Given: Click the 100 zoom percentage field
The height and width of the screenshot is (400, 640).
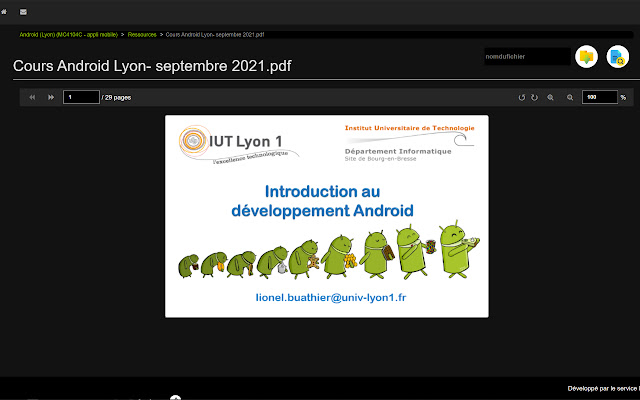Looking at the screenshot, I should [600, 97].
